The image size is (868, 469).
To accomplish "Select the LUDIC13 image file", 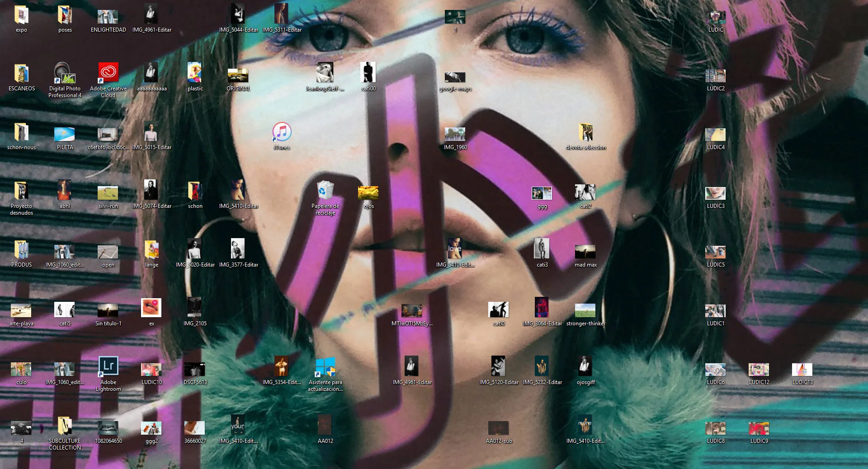I will pyautogui.click(x=802, y=369).
